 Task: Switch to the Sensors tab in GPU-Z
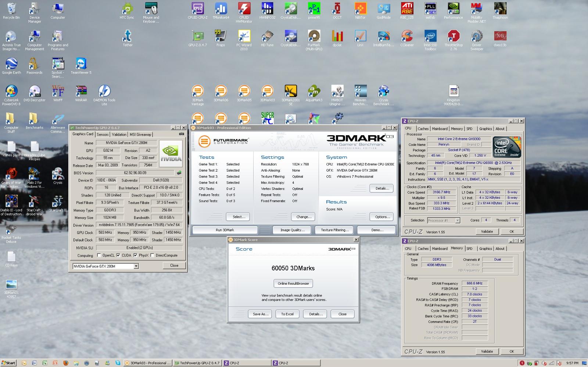point(103,134)
